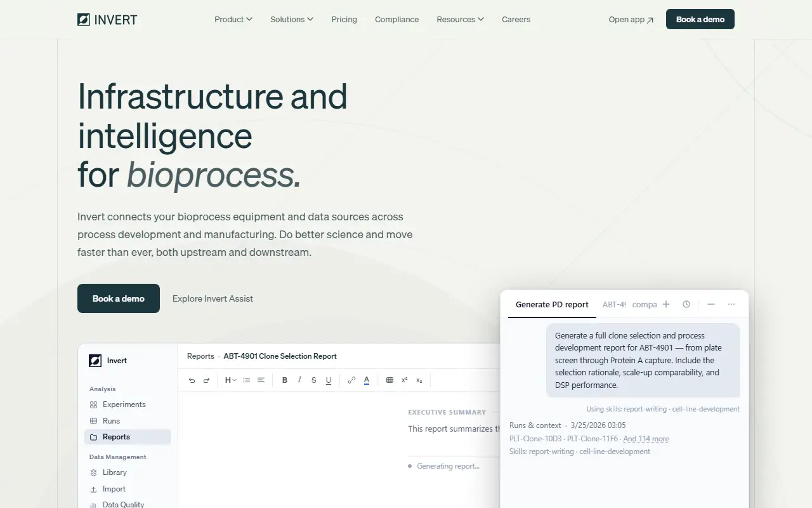Click the 'Using skills: report-writing' caption
The height and width of the screenshot is (508, 812).
coord(663,409)
